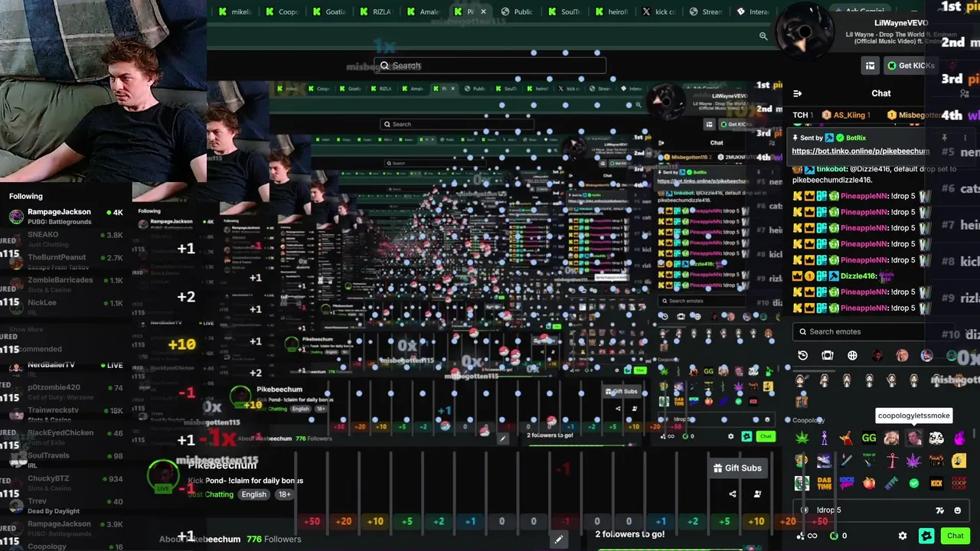
Task: Close the active Pi browser tab
Action: 483,11
